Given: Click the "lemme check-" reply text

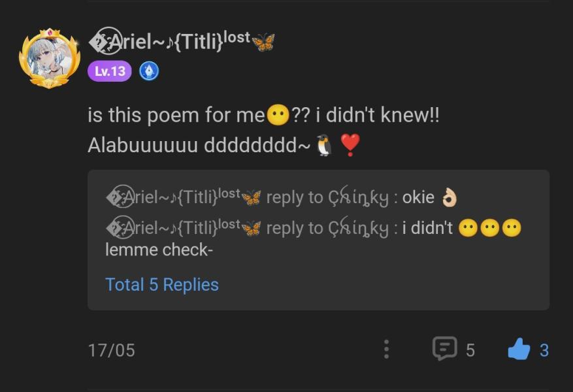Looking at the screenshot, I should (159, 250).
